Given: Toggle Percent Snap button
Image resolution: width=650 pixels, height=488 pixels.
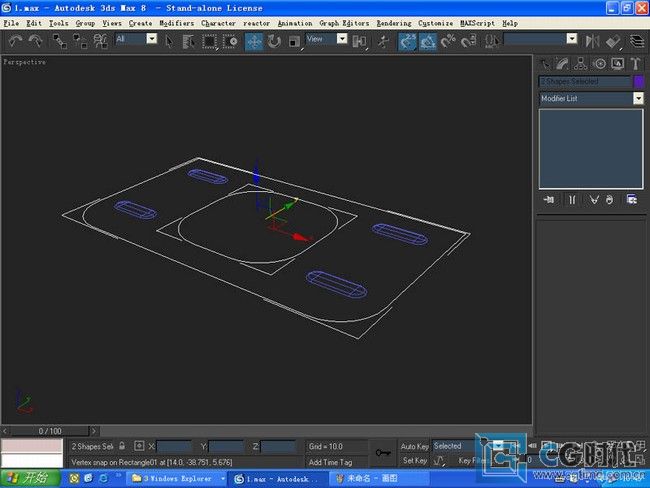Looking at the screenshot, I should click(x=448, y=41).
